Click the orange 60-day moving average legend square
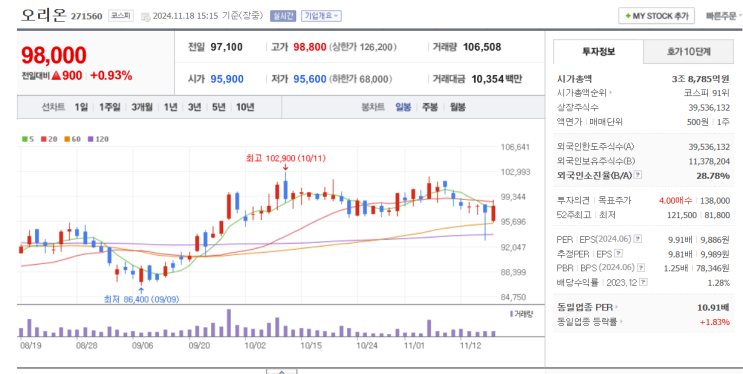This screenshot has width=743, height=374. 67,139
